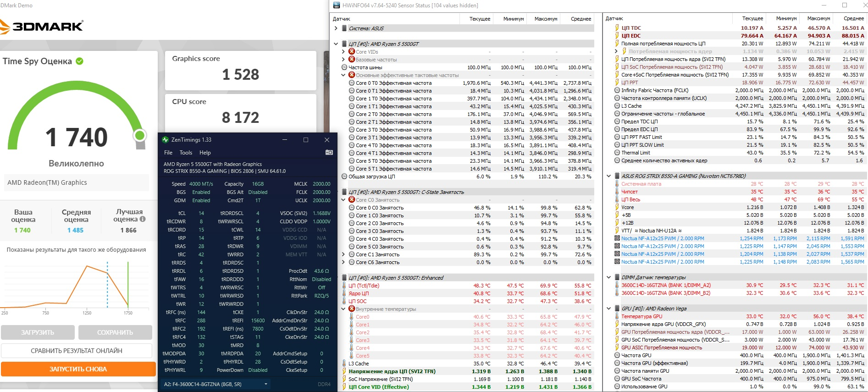Image resolution: width=868 pixels, height=392 pixels.
Task: Expand the Core C1 Занятость row
Action: tap(343, 254)
